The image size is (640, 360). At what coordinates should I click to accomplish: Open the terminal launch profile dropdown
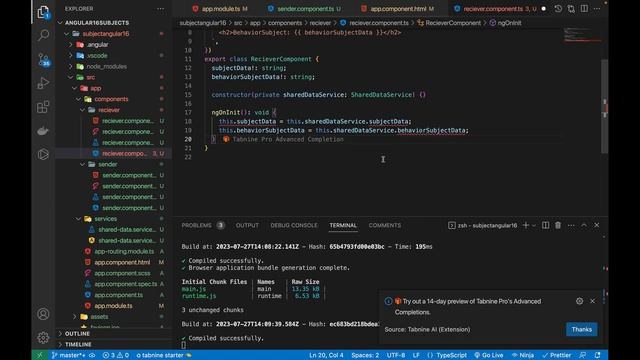[x=533, y=225]
